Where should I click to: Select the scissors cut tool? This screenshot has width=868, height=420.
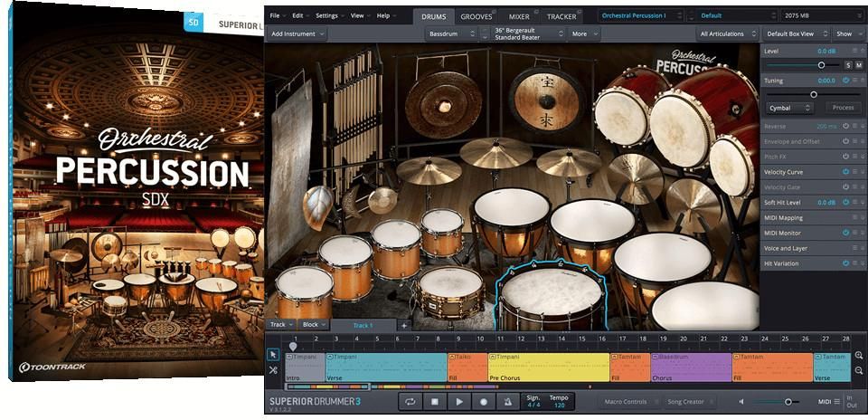click(273, 369)
